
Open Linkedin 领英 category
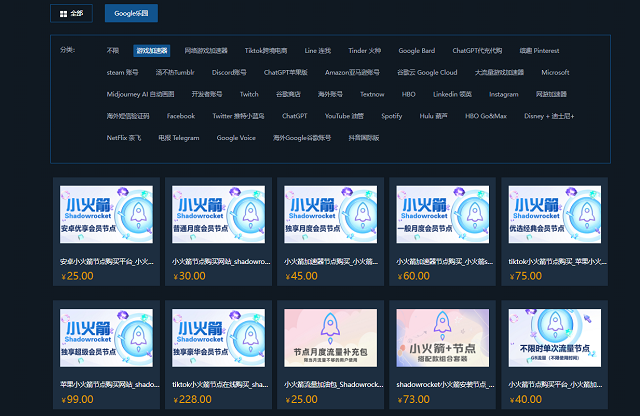click(452, 94)
